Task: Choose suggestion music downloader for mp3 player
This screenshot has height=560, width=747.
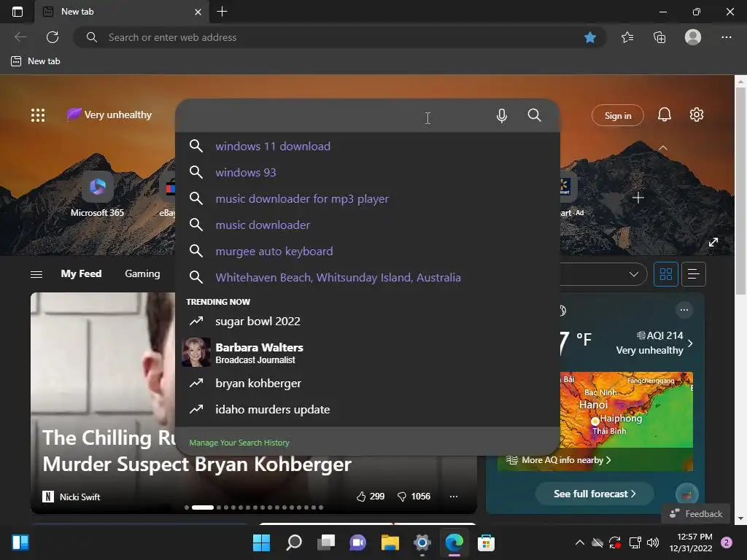Action: 368,198
